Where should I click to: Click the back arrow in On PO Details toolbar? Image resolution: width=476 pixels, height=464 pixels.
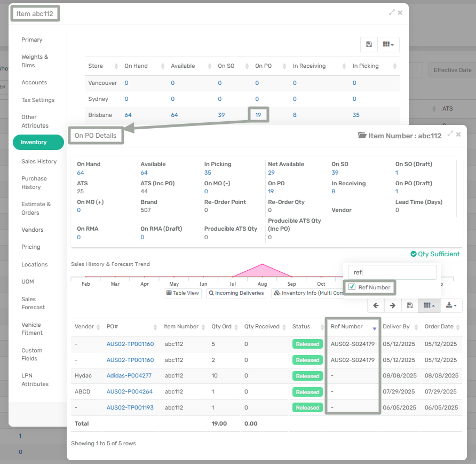pyautogui.click(x=376, y=305)
